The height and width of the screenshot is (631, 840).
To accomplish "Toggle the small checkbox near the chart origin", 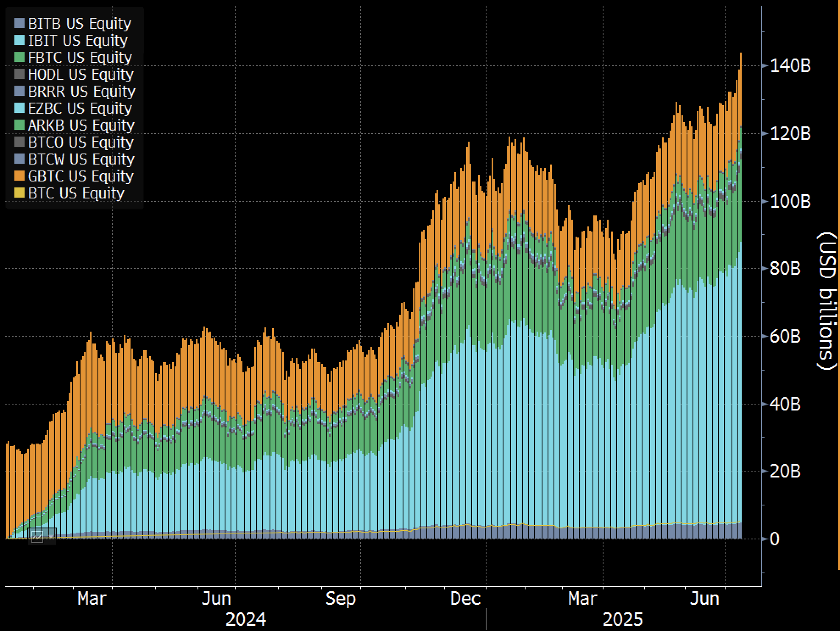I will [38, 536].
